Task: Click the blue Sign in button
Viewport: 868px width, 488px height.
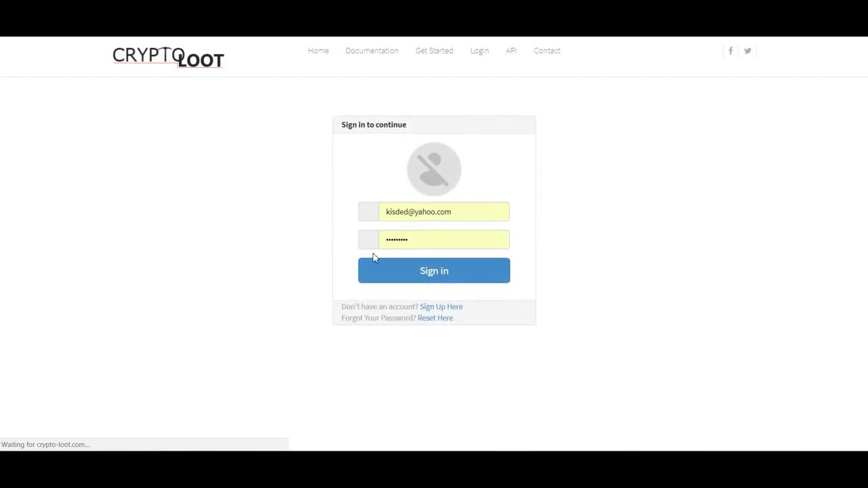Action: pyautogui.click(x=434, y=270)
